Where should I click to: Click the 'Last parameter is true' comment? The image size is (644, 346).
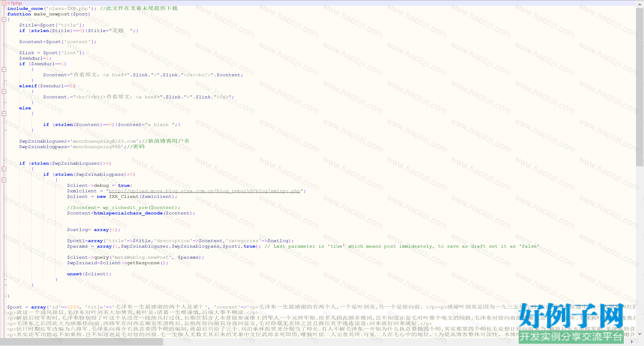tap(402, 246)
